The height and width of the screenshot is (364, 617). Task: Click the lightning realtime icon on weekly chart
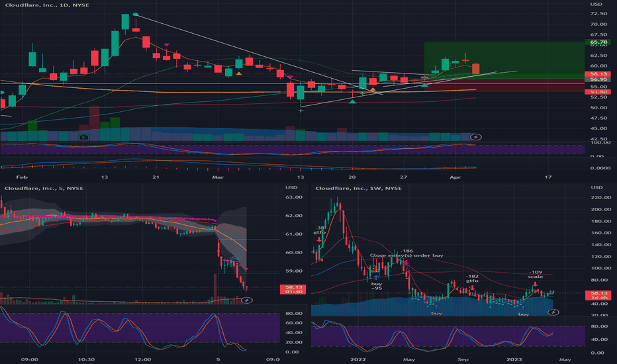[553, 312]
